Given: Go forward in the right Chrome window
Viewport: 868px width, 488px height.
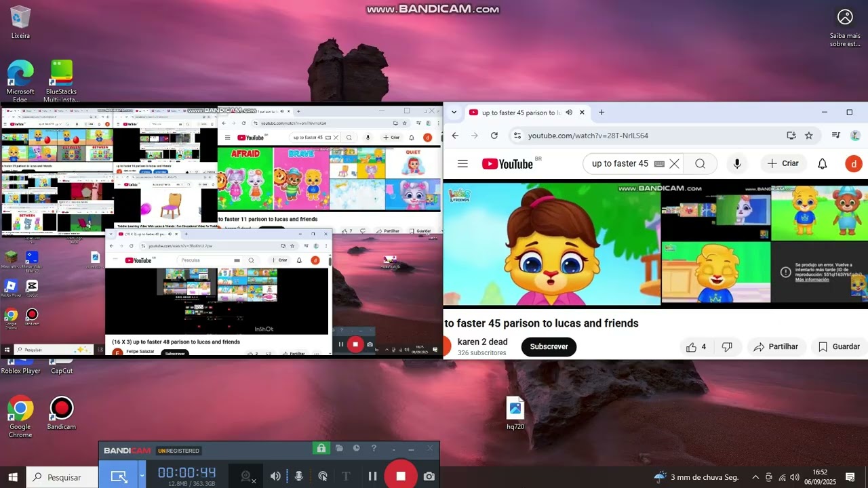Looking at the screenshot, I should click(x=475, y=136).
